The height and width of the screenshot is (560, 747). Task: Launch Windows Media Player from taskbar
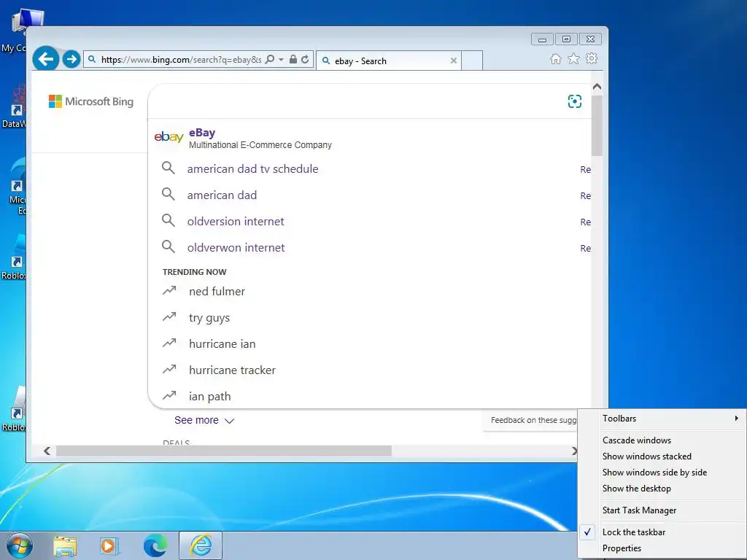pyautogui.click(x=109, y=545)
